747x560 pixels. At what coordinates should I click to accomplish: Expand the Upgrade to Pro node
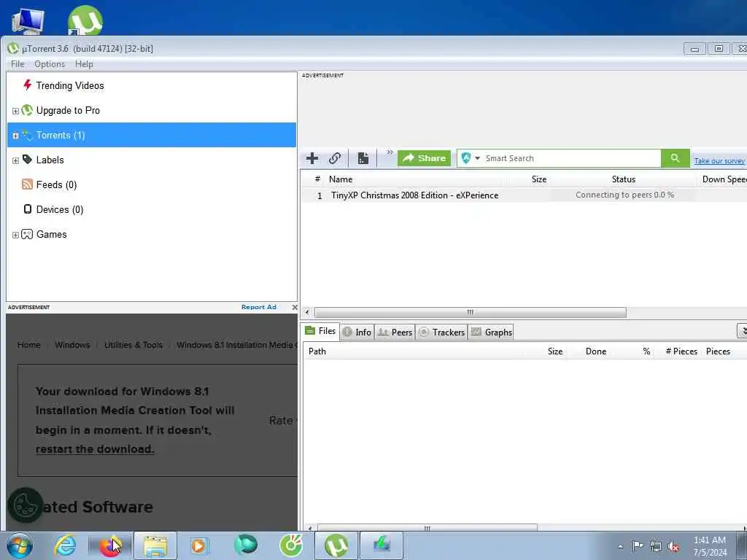[x=15, y=111]
